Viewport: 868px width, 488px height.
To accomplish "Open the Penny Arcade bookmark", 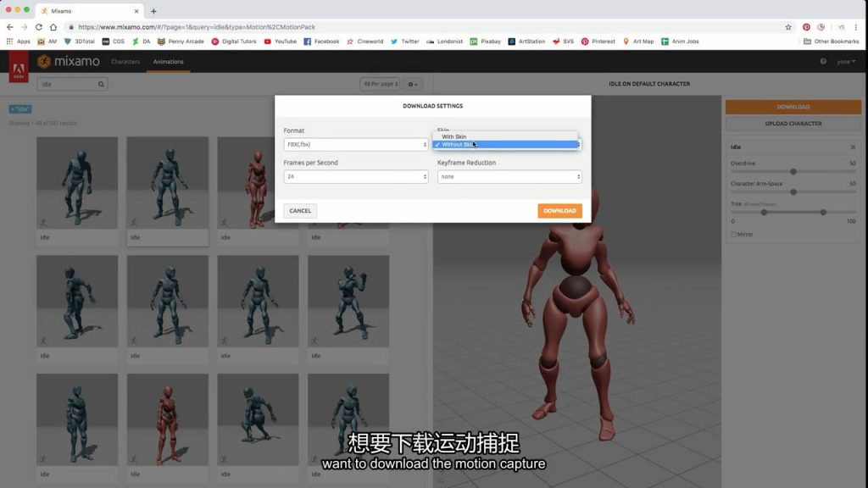I will [x=181, y=42].
